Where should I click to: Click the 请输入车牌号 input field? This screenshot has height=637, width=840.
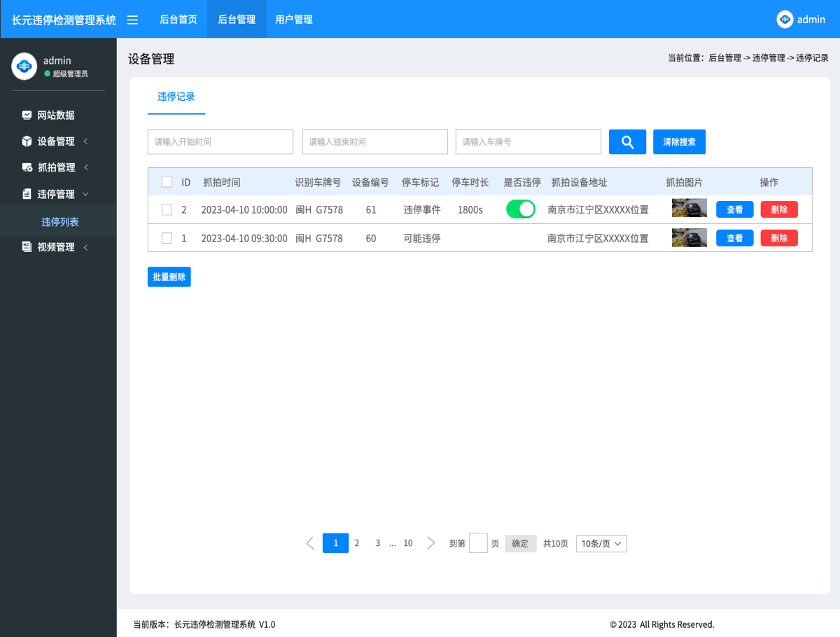pos(528,142)
